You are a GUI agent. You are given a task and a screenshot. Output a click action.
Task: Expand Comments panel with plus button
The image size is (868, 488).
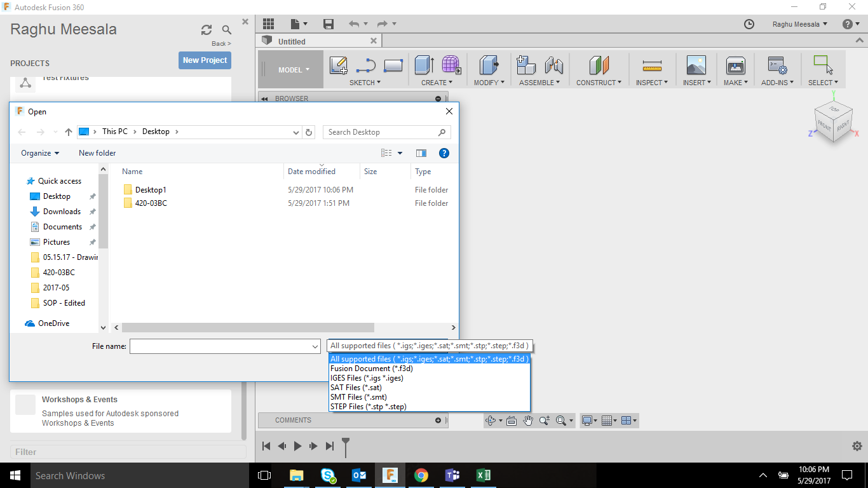pos(438,420)
